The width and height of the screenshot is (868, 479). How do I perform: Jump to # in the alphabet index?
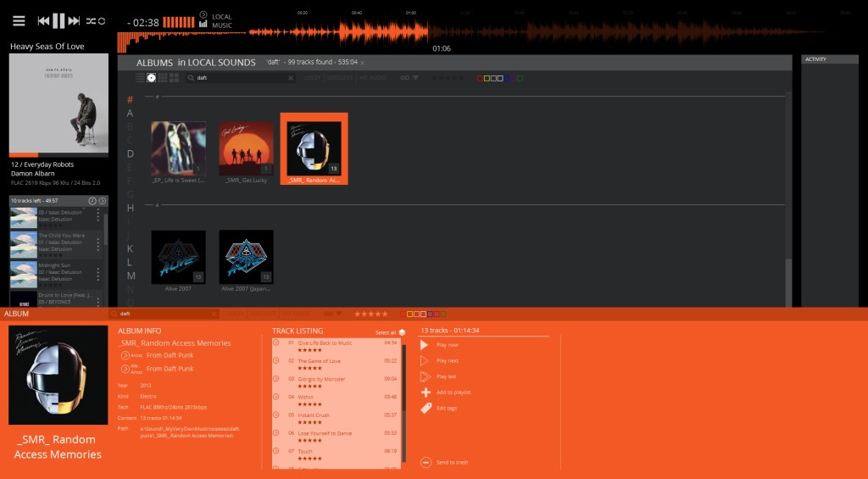[x=130, y=100]
